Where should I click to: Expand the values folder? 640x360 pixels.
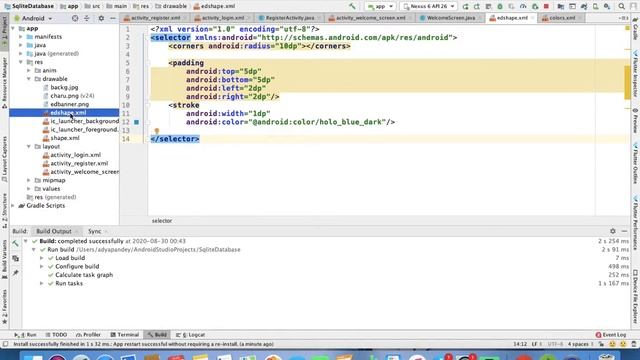point(29,189)
